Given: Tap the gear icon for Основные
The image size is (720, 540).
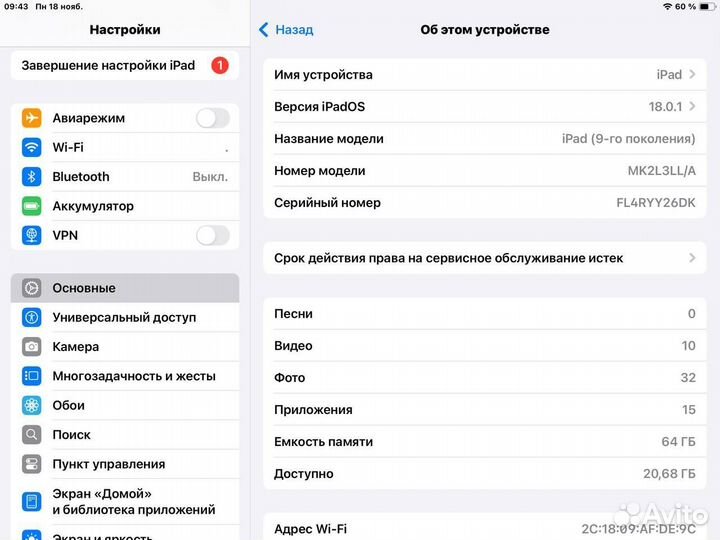Looking at the screenshot, I should coord(32,288).
